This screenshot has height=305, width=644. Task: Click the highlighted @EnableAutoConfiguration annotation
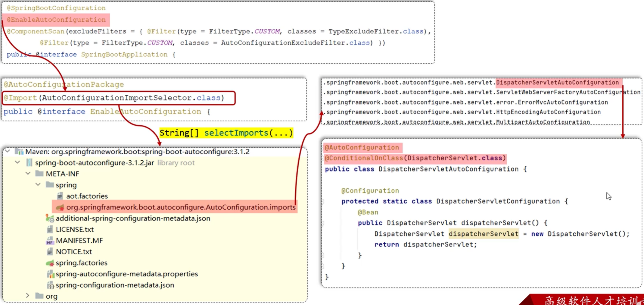coord(56,20)
